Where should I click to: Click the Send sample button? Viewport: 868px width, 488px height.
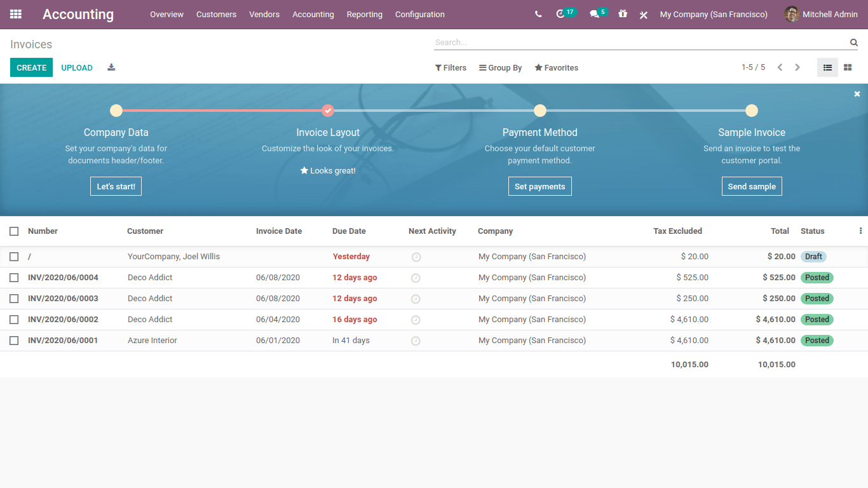click(752, 186)
